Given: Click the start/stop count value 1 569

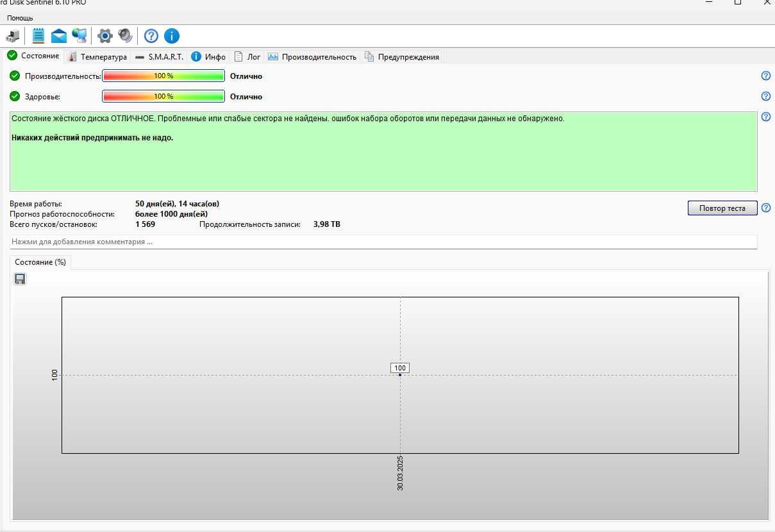Looking at the screenshot, I should [146, 224].
